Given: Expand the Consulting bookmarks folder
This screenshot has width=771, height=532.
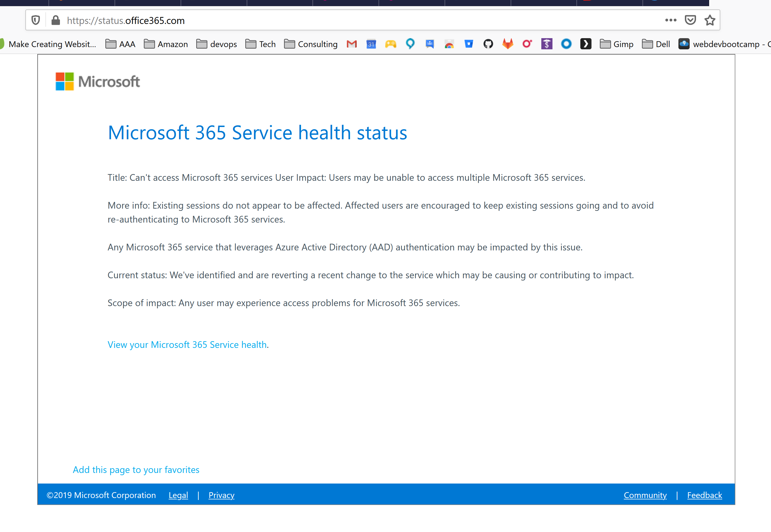Looking at the screenshot, I should 311,44.
